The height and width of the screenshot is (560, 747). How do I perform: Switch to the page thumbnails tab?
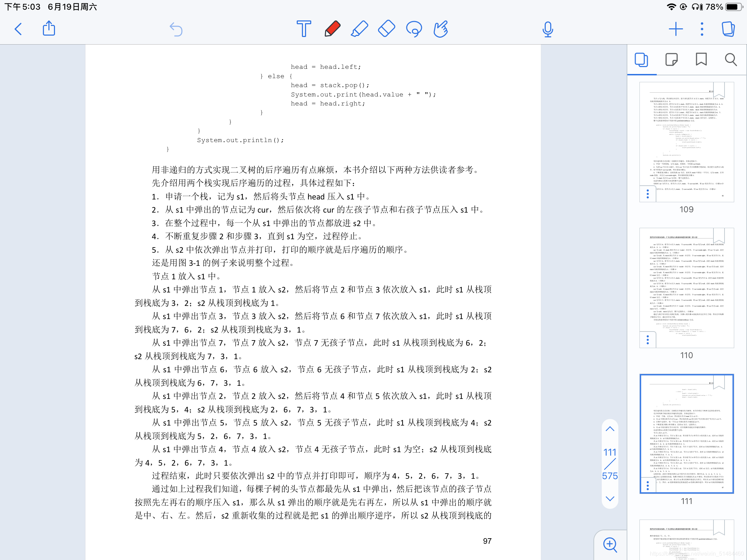click(641, 60)
